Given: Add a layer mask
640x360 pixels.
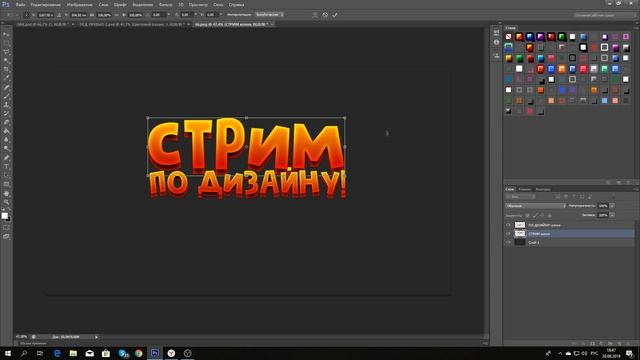Looking at the screenshot, I should coord(592,344).
